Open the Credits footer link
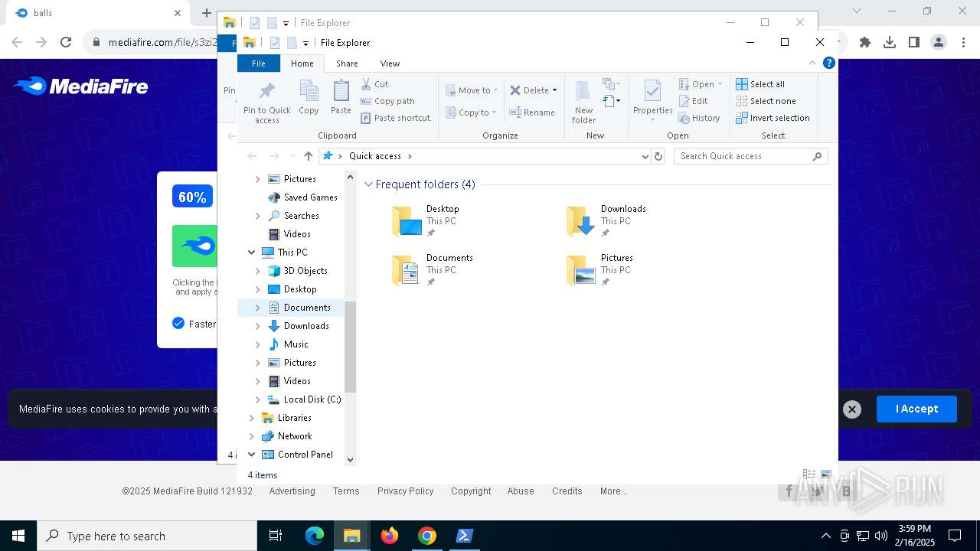 click(567, 491)
